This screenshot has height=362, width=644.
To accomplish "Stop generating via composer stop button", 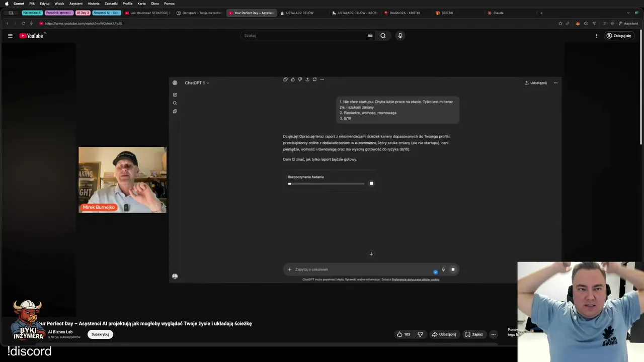I will (453, 269).
